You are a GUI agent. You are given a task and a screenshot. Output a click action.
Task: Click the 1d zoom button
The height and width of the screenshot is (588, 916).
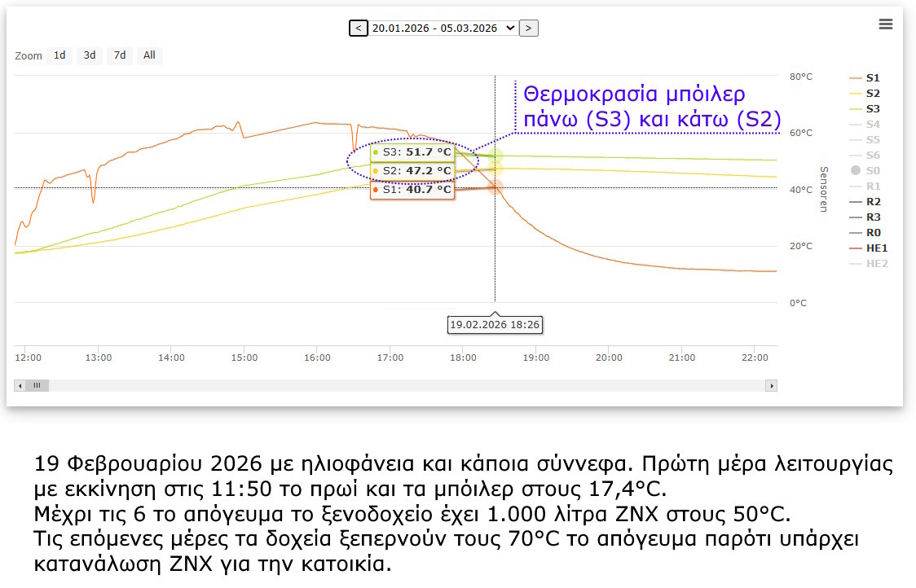tap(59, 55)
